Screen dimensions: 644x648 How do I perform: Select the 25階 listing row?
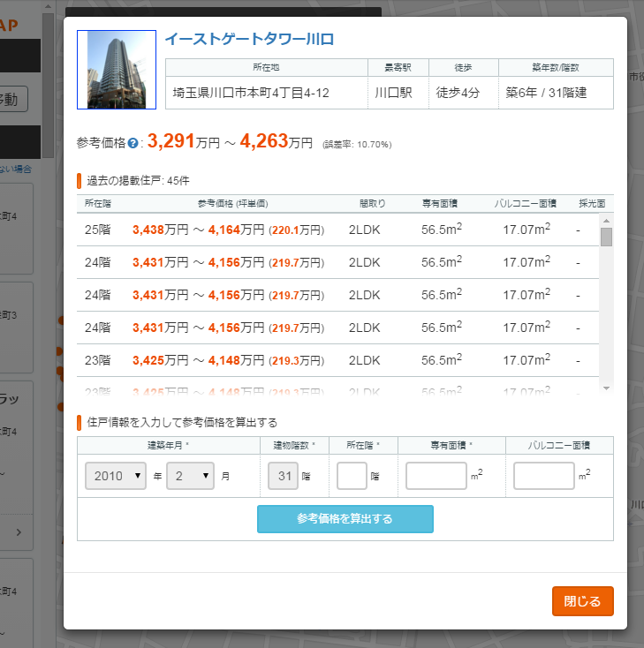(x=336, y=230)
